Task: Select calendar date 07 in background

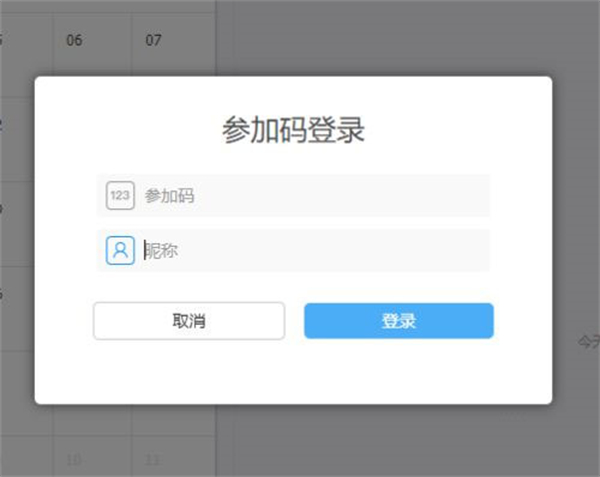Action: (x=153, y=41)
